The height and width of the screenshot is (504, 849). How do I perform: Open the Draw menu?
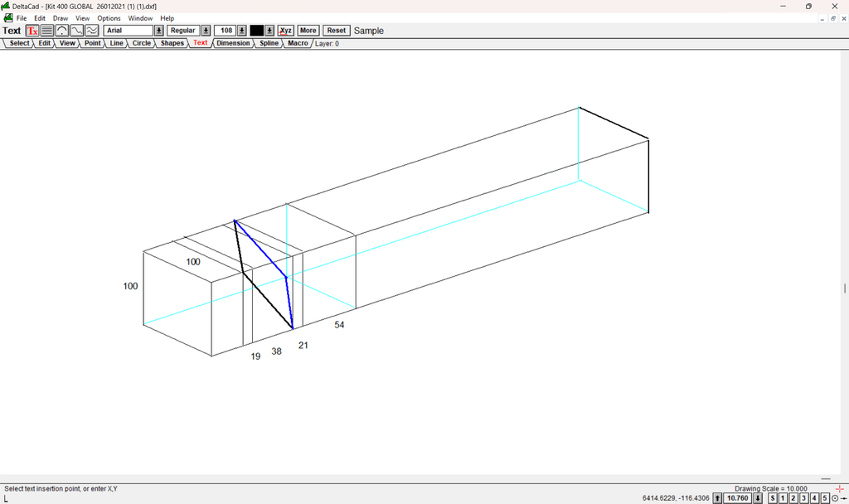point(60,18)
